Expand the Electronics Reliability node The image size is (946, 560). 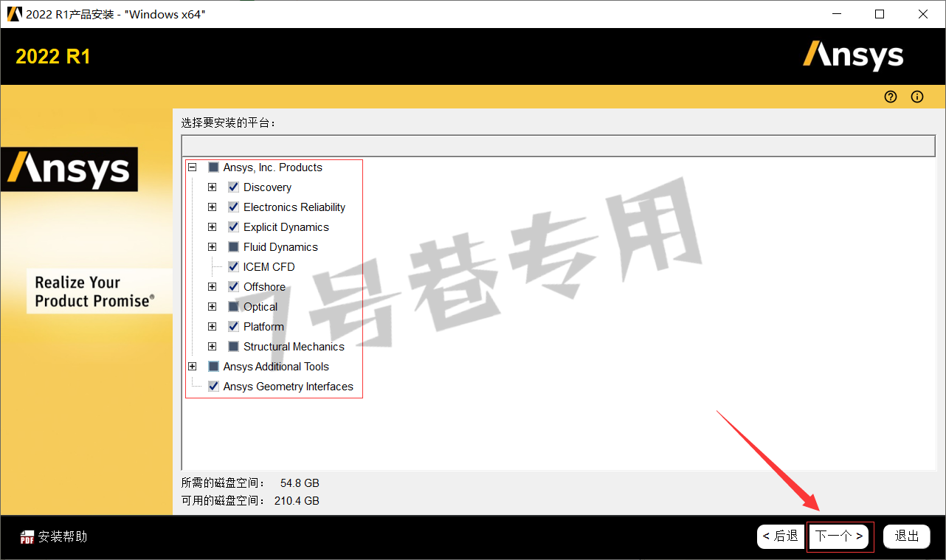[213, 207]
